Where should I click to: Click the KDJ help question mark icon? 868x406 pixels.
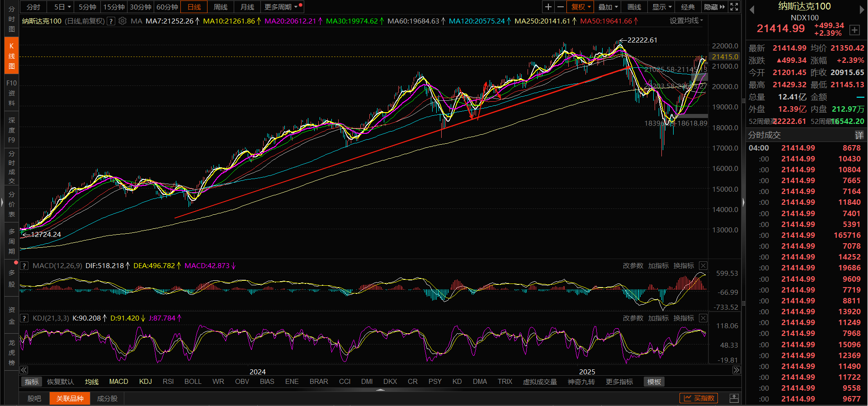click(x=24, y=318)
